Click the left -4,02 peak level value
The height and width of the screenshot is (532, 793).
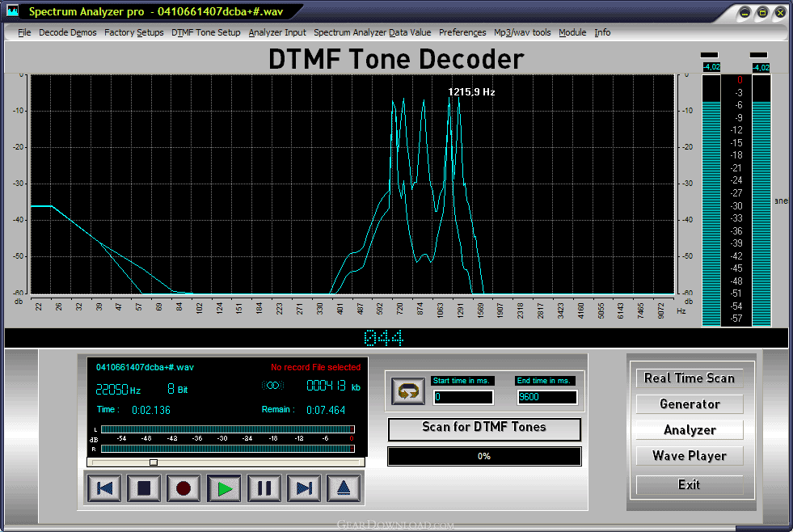[x=711, y=67]
